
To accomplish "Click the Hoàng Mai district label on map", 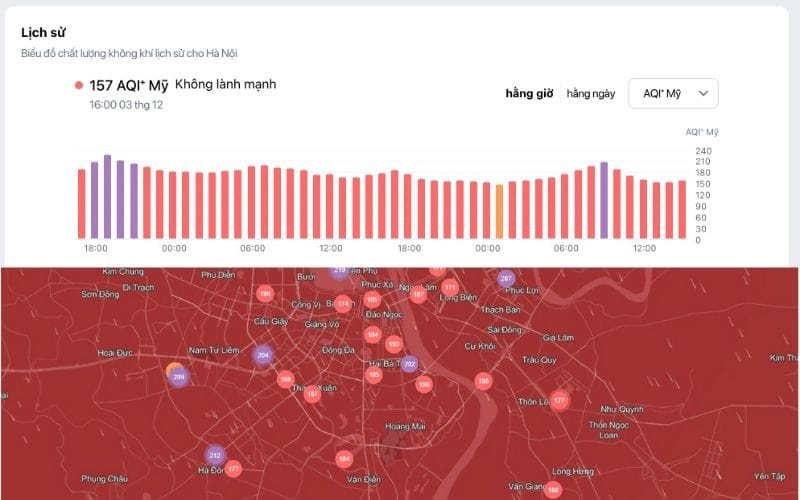I will [x=404, y=425].
